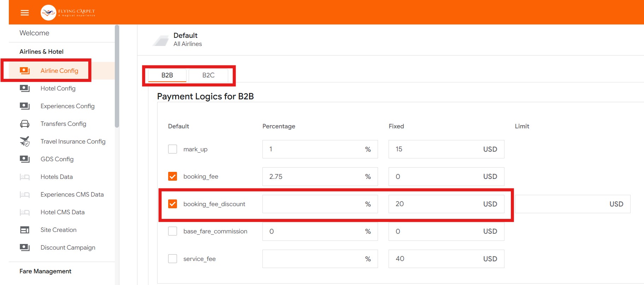Image resolution: width=644 pixels, height=285 pixels.
Task: Click the Site Creation layout icon
Action: [25, 230]
